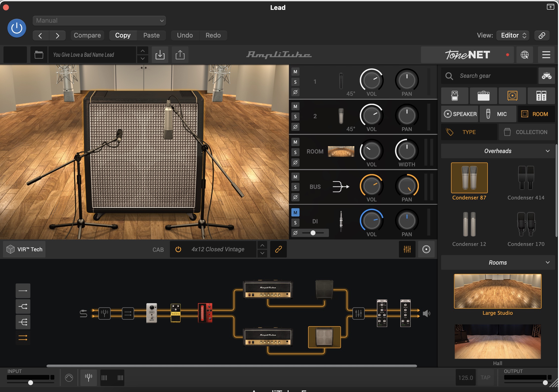This screenshot has height=392, width=559.
Task: Click the Redo button
Action: point(213,36)
